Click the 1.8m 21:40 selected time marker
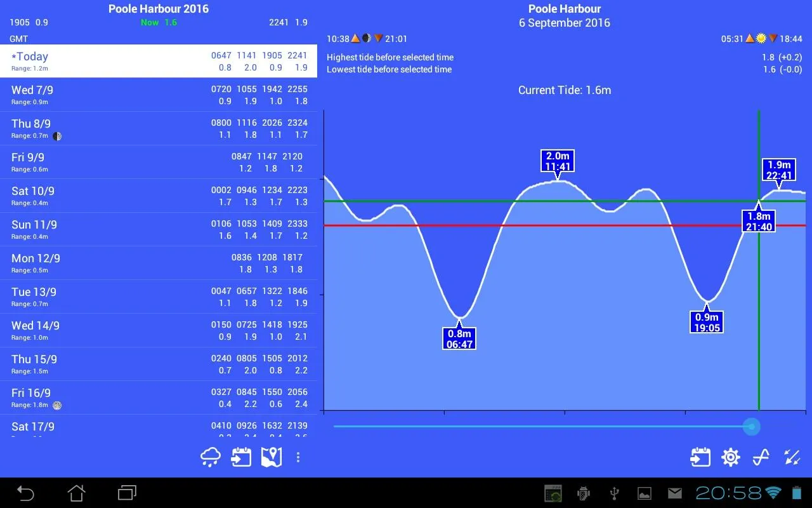The height and width of the screenshot is (508, 812). click(759, 221)
